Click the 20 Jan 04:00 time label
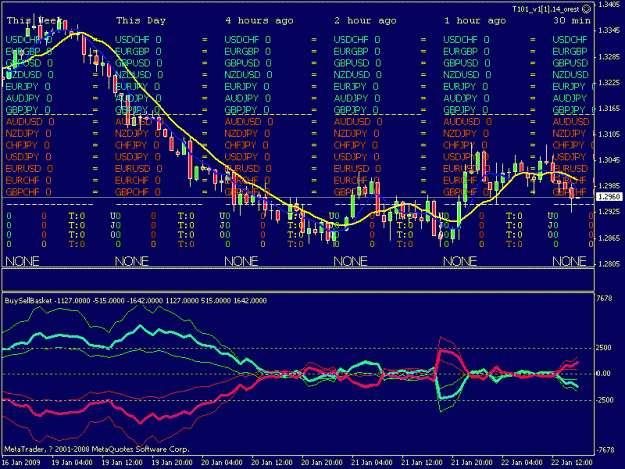 (x=222, y=463)
